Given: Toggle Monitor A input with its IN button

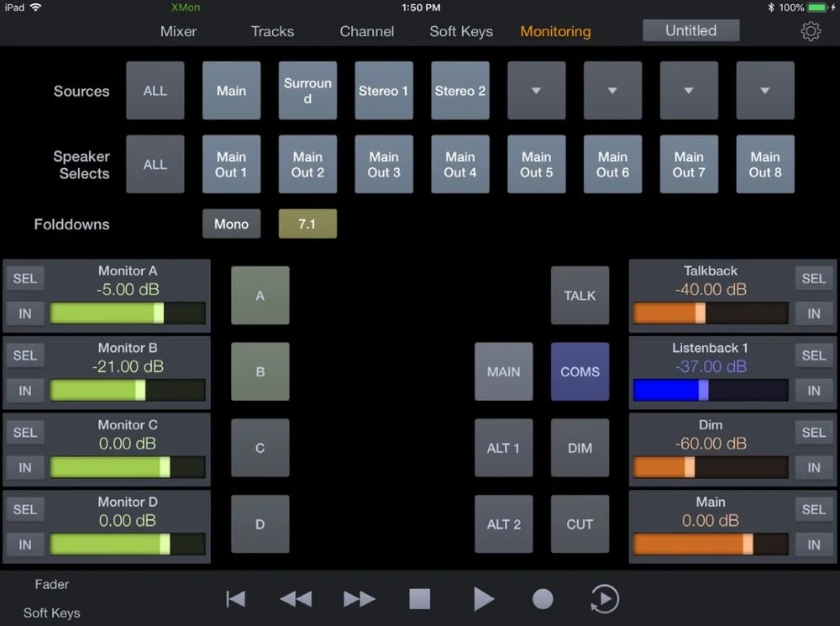Looking at the screenshot, I should coord(24,313).
